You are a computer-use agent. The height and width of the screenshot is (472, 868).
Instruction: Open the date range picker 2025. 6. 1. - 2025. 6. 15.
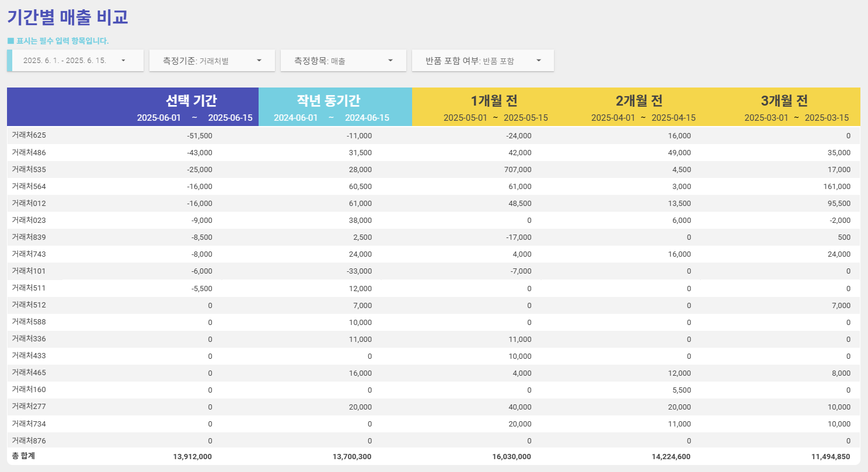click(75, 61)
